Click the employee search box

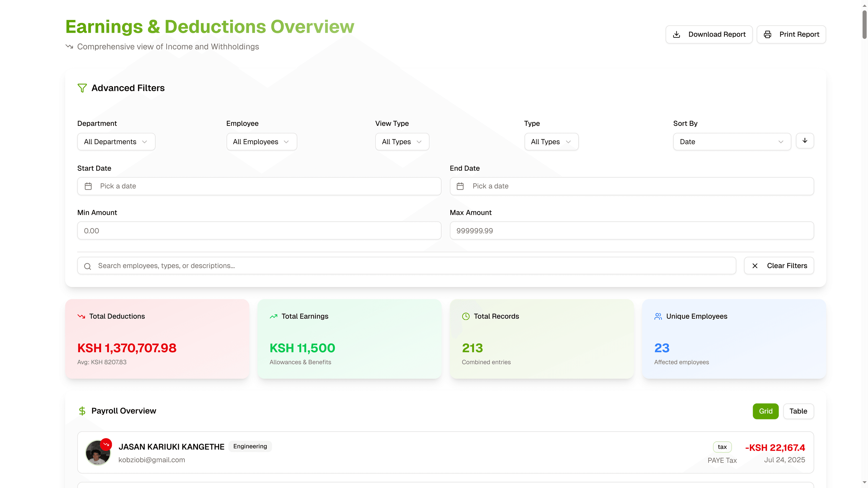406,266
